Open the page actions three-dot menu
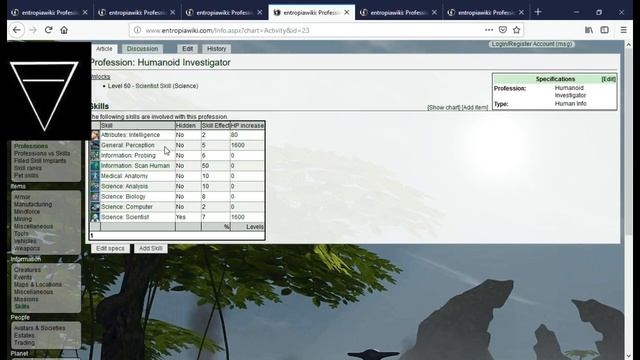Viewport: 640px width, 360px height. pyautogui.click(x=489, y=30)
